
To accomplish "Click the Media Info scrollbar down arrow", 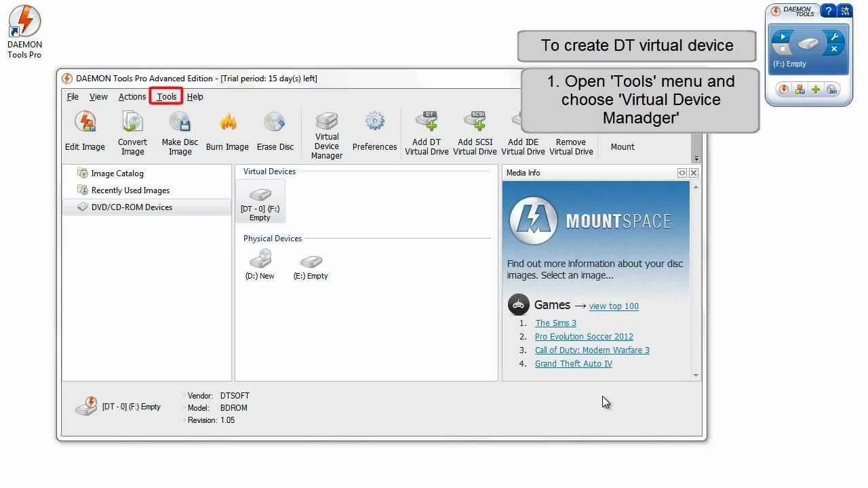I will pyautogui.click(x=696, y=375).
